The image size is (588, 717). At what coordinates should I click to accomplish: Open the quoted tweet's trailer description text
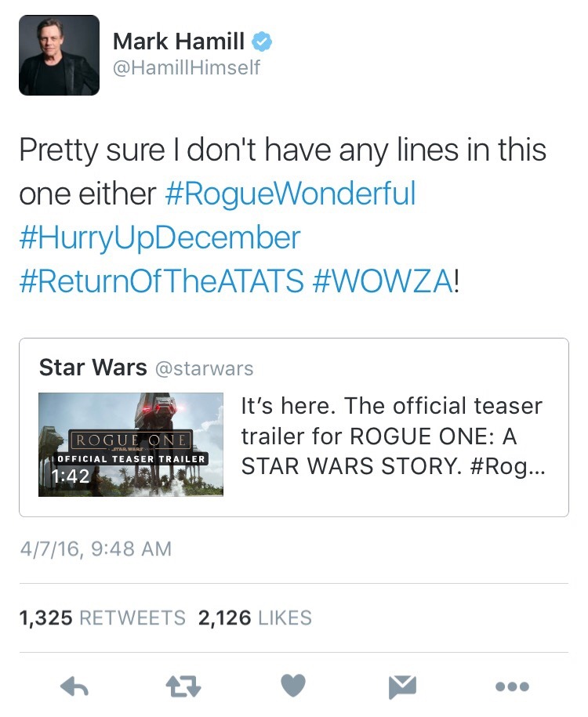[391, 436]
